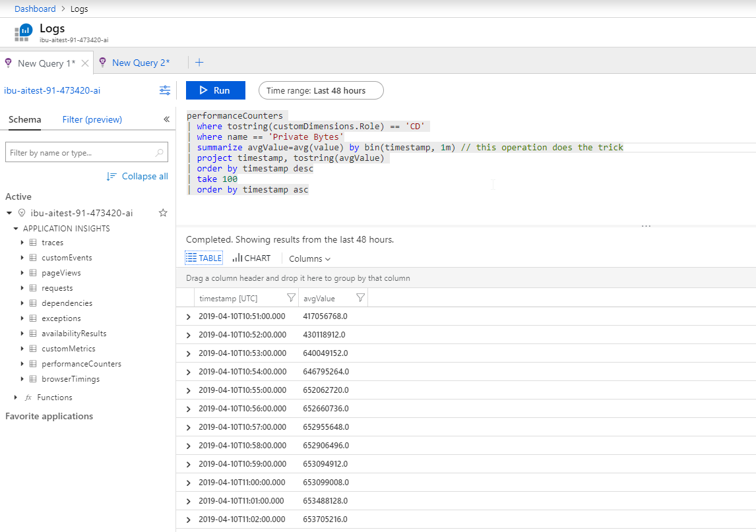Viewport: 756px width, 532px height.
Task: Click the customMetrics tree label
Action: tap(69, 348)
